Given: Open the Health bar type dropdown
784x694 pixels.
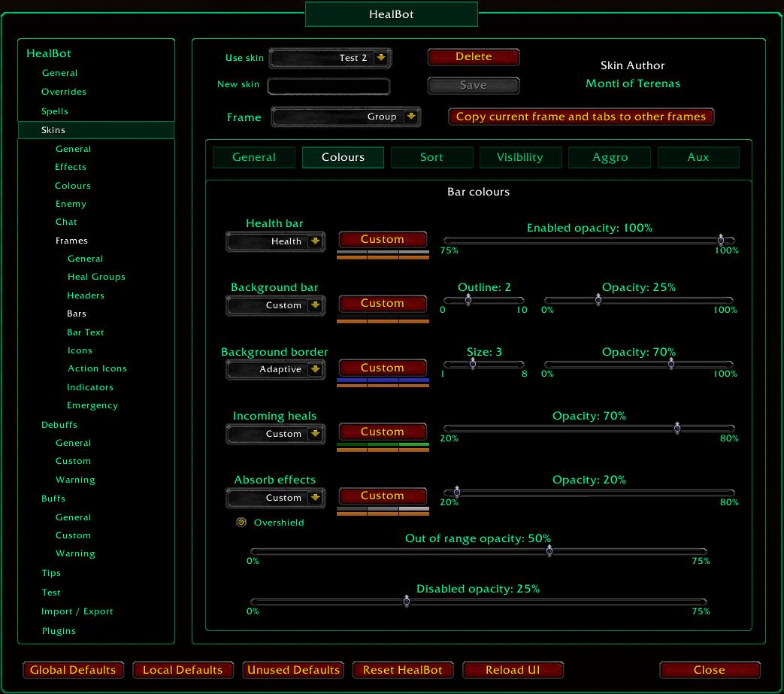Looking at the screenshot, I should (x=315, y=241).
